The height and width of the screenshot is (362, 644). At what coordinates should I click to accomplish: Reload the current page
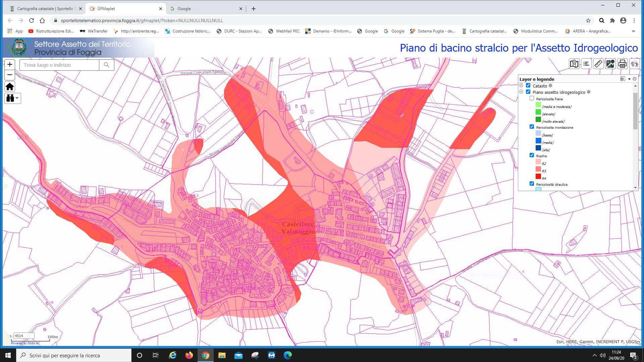pos(32,20)
